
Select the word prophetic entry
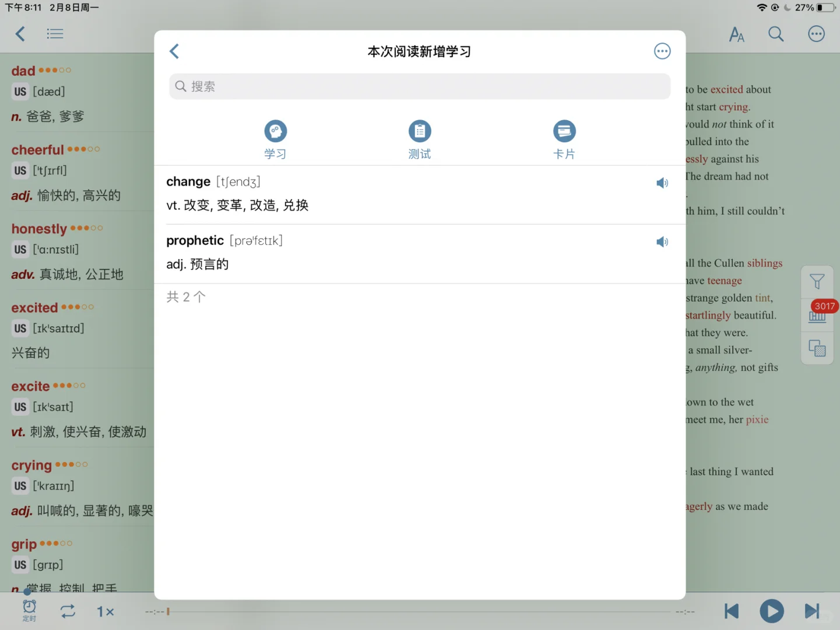420,254
